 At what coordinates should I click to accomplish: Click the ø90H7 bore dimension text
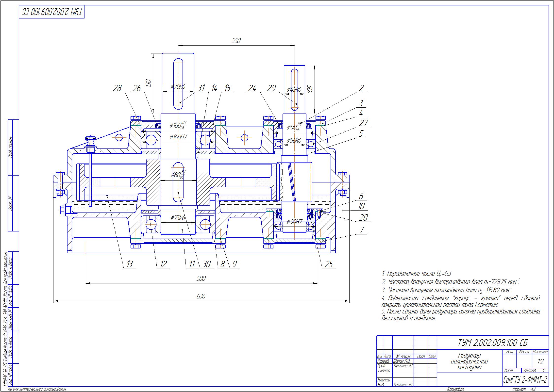[x=294, y=222]
